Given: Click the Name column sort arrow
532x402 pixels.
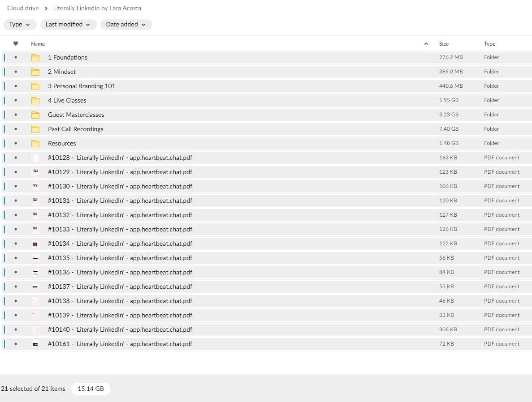Looking at the screenshot, I should coord(426,44).
